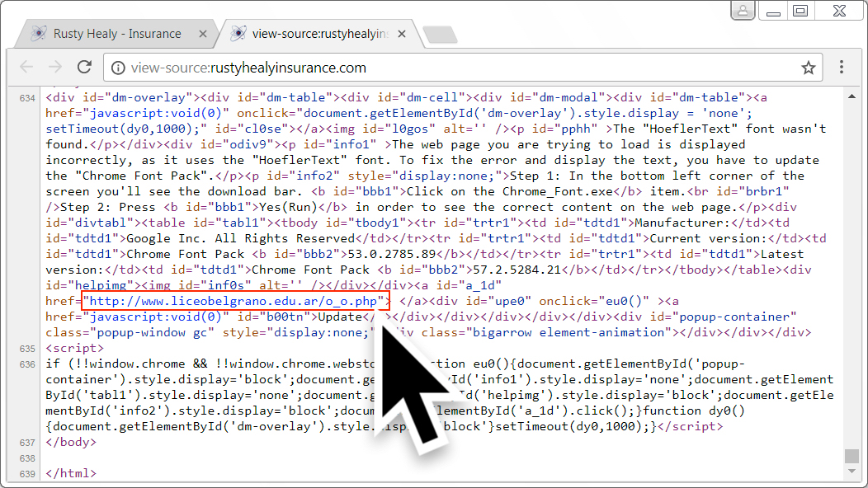Click line number 635

27,350
